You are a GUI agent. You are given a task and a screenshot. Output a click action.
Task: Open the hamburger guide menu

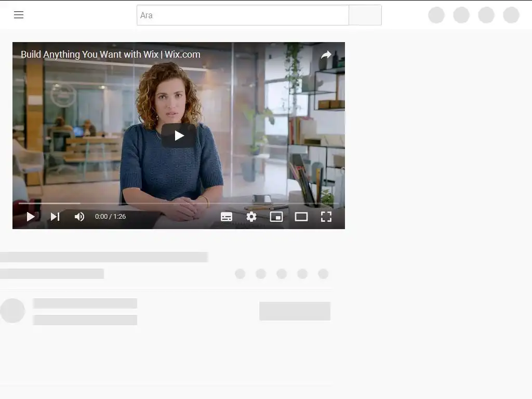tap(19, 15)
